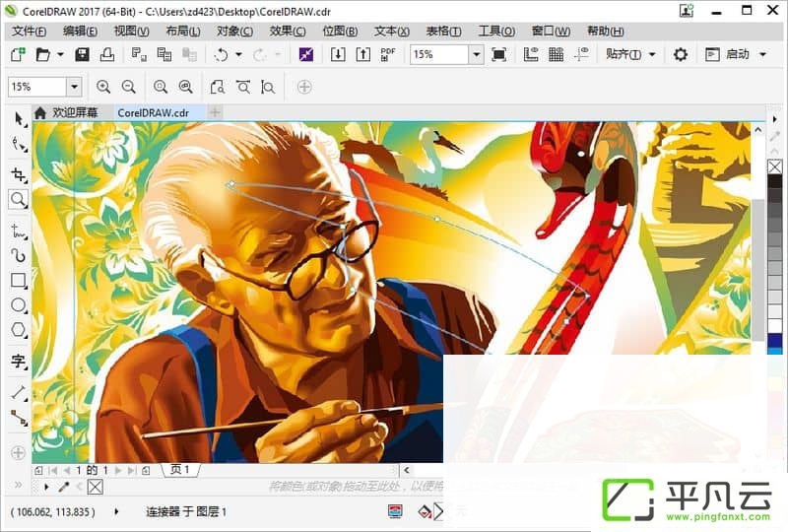This screenshot has width=788, height=532.
Task: Open the 编辑(E) menu
Action: 81,32
